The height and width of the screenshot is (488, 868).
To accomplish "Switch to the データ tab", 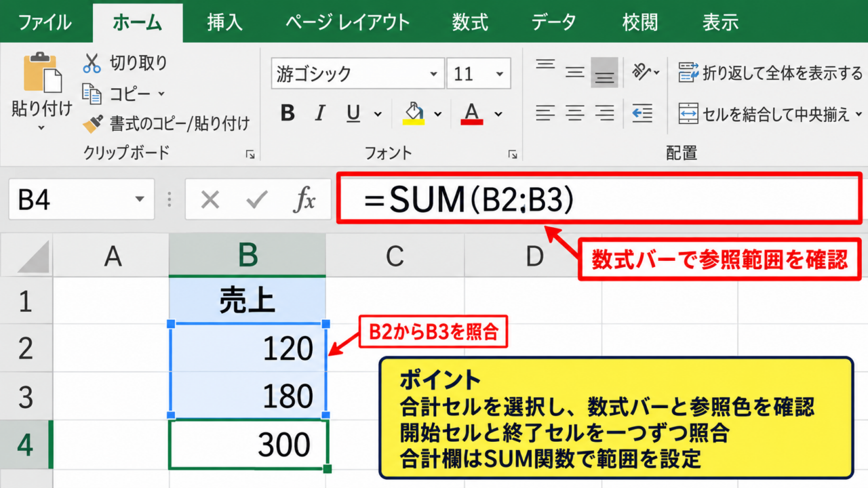I will (x=554, y=22).
